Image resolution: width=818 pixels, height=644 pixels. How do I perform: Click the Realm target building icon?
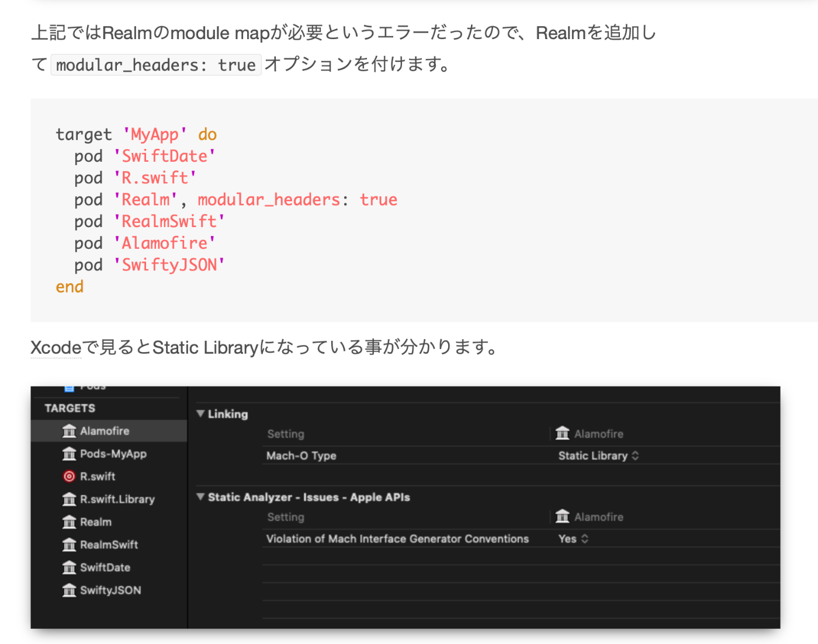[69, 522]
